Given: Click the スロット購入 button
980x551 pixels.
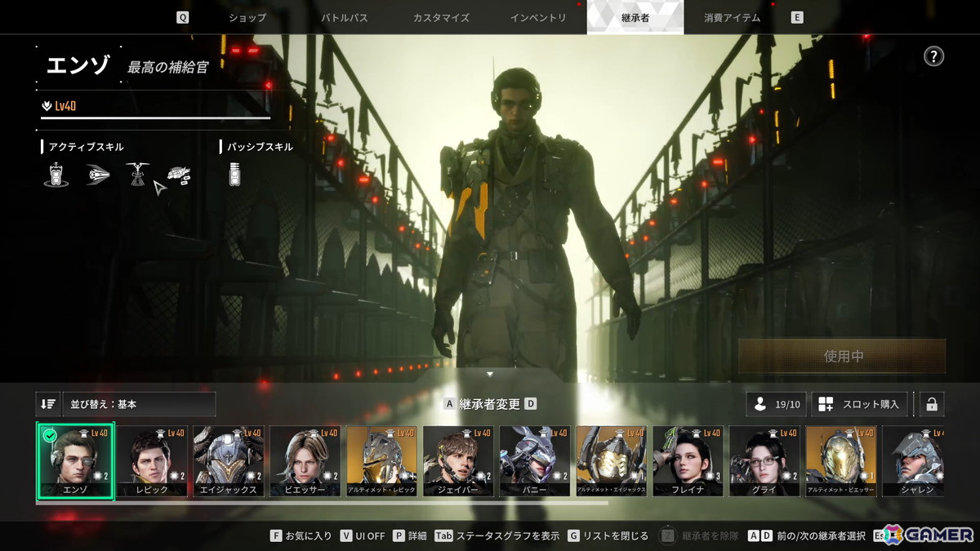Looking at the screenshot, I should pyautogui.click(x=861, y=404).
